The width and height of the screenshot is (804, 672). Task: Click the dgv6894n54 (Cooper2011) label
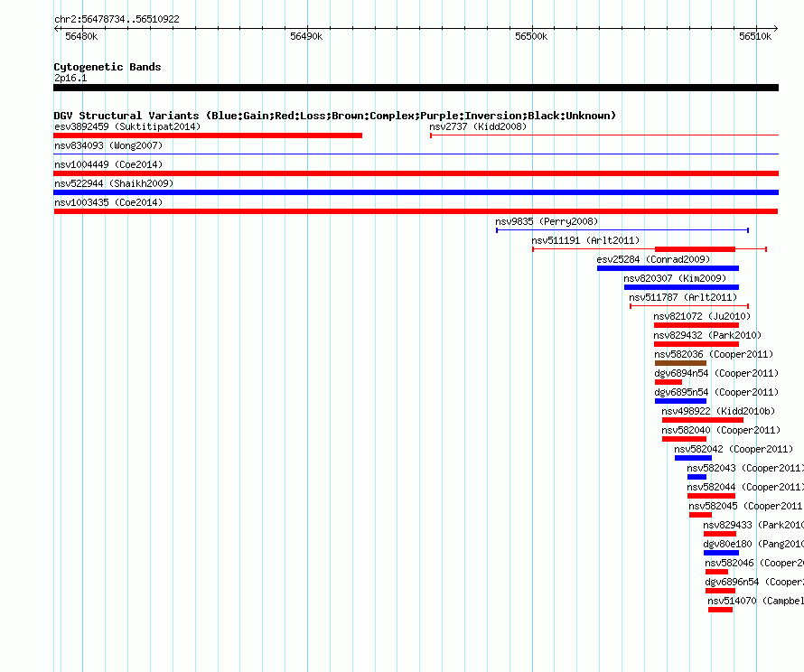[716, 373]
